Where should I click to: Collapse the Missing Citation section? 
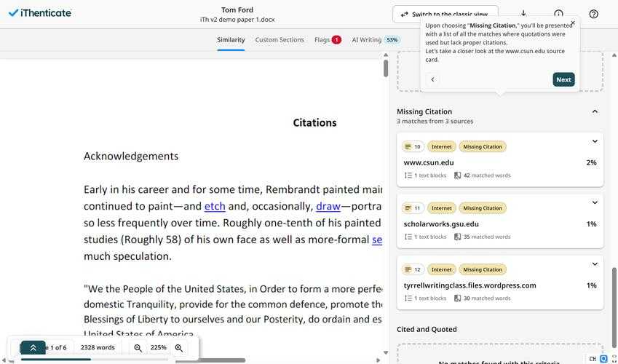(x=594, y=111)
